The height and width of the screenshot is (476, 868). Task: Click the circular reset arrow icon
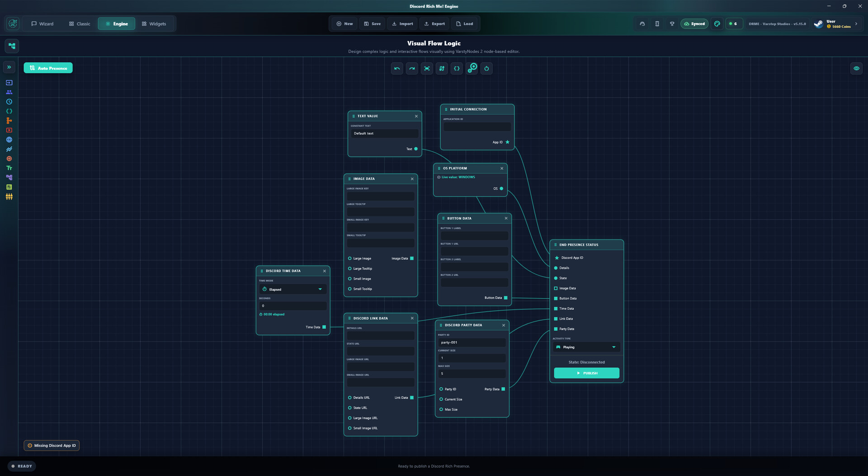coord(486,69)
